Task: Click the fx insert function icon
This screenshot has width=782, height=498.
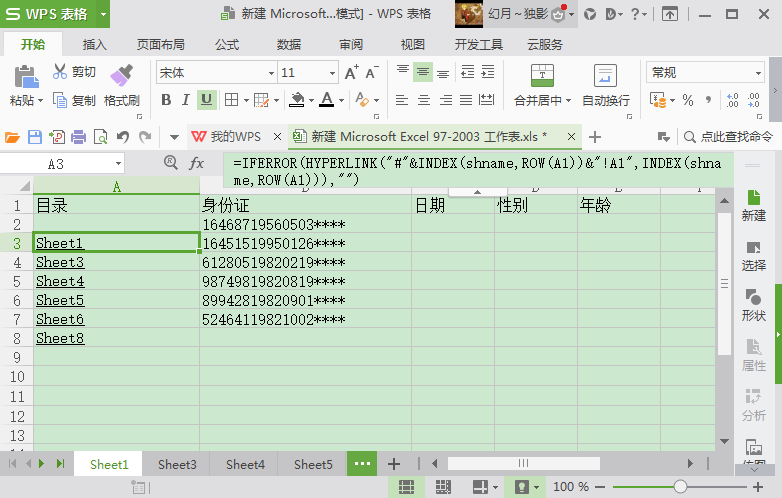Action: (x=196, y=163)
